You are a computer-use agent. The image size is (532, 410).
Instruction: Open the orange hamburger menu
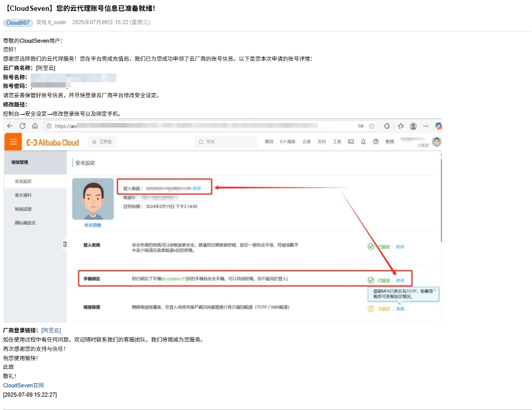(x=13, y=141)
